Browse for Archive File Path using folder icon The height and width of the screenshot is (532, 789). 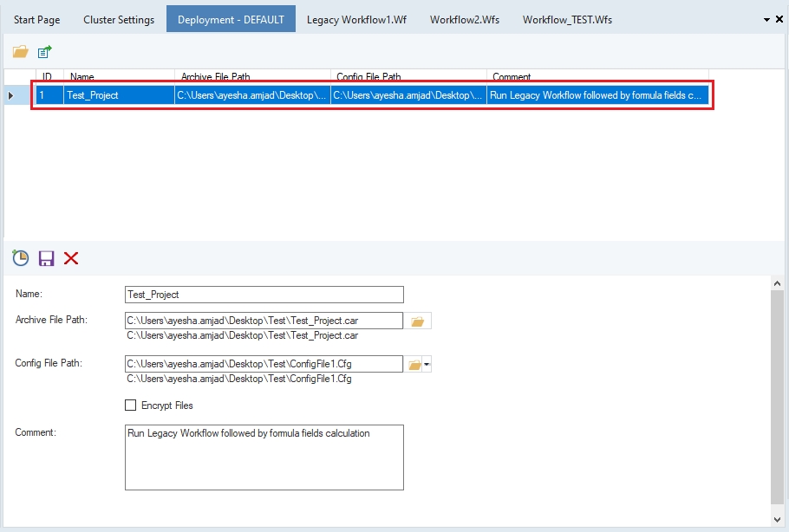click(418, 321)
